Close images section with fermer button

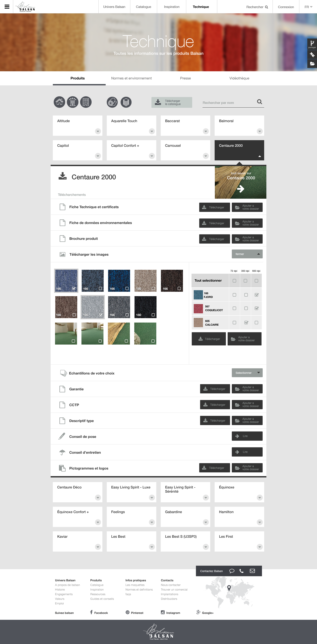tap(247, 254)
